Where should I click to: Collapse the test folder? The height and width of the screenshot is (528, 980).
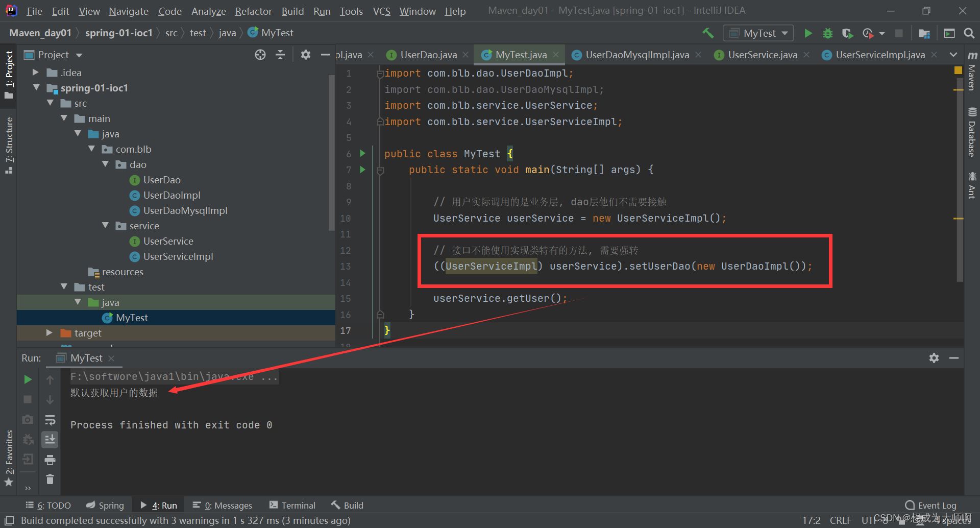[x=64, y=287]
